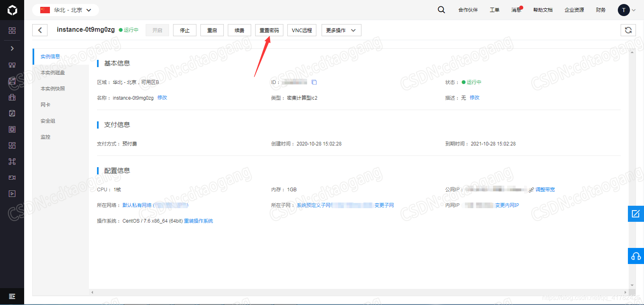Screen dimensions: 644x305
Task: Open 企业资源 in the top navigation
Action: click(574, 10)
